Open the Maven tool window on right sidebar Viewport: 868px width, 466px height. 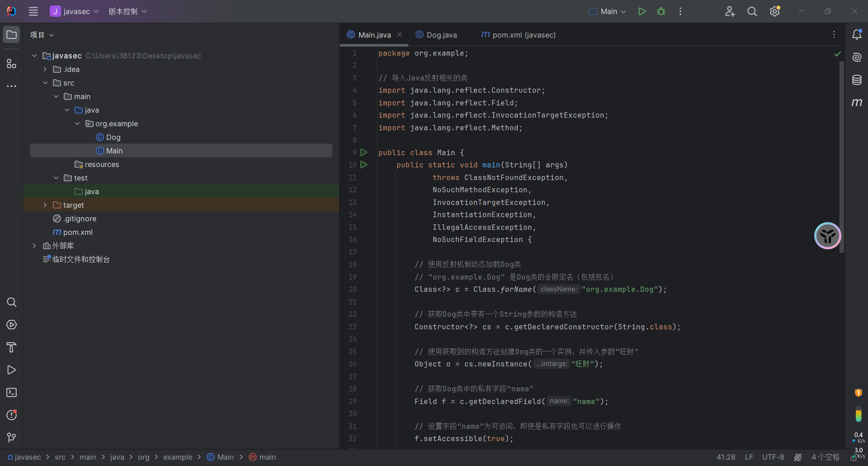point(857,103)
